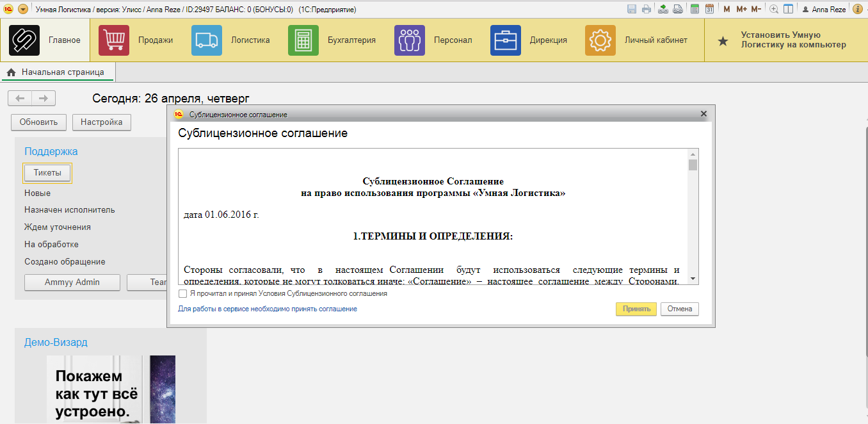Open the Демо-Визард link

(x=56, y=342)
